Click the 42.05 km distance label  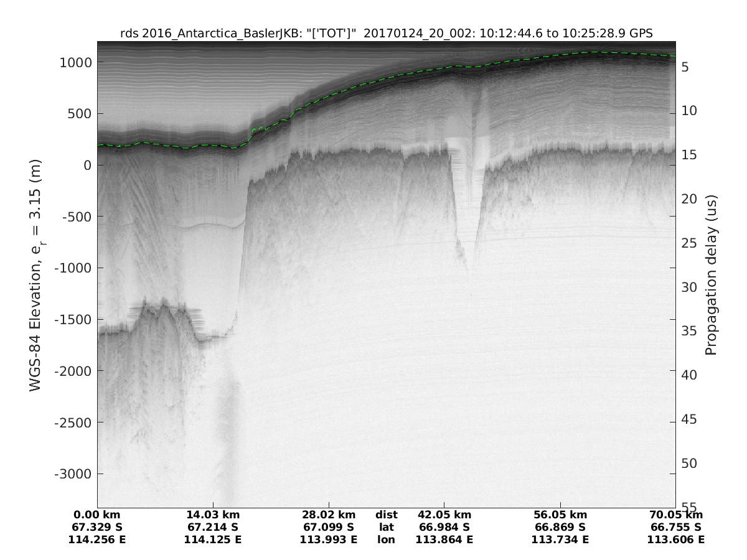(444, 515)
